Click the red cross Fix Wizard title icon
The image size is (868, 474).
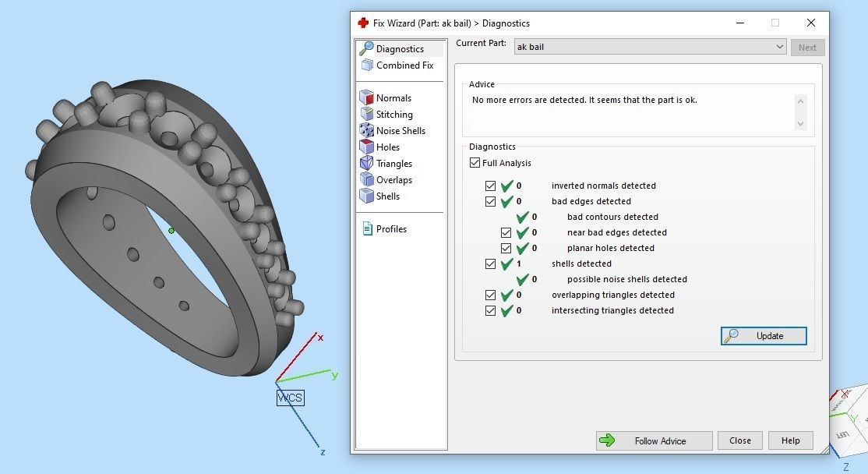pyautogui.click(x=363, y=23)
